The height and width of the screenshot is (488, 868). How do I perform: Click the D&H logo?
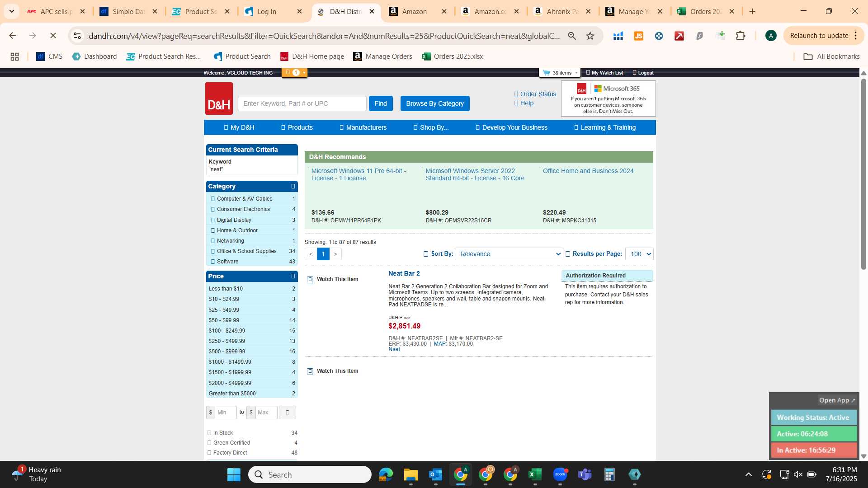coord(219,99)
